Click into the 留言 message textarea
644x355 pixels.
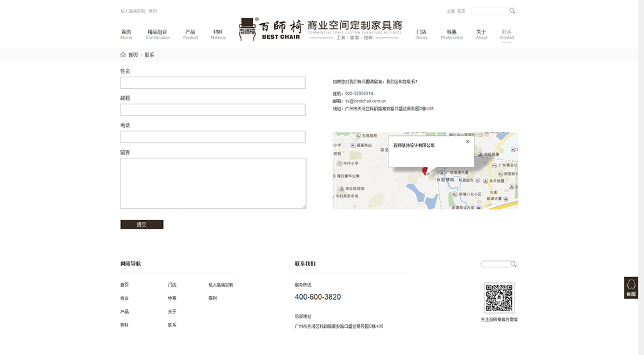coord(213,183)
